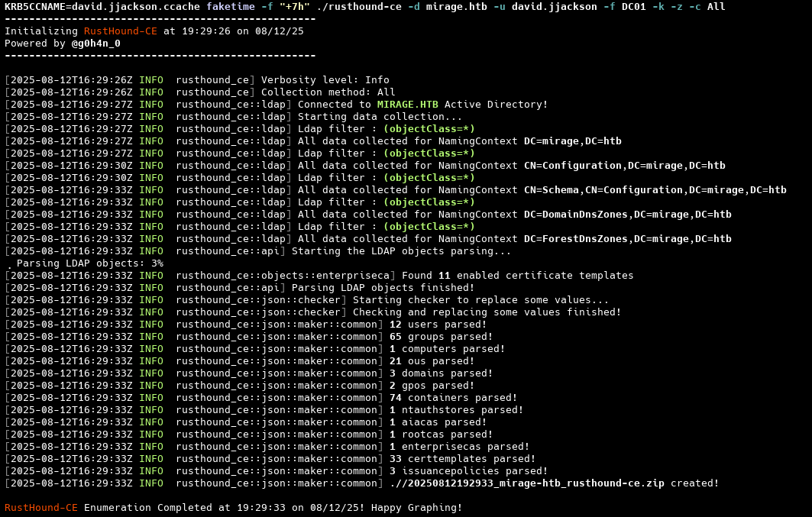Click the Parsing LDAP objects 3% progress line
This screenshot has width=812, height=517.
tap(84, 263)
